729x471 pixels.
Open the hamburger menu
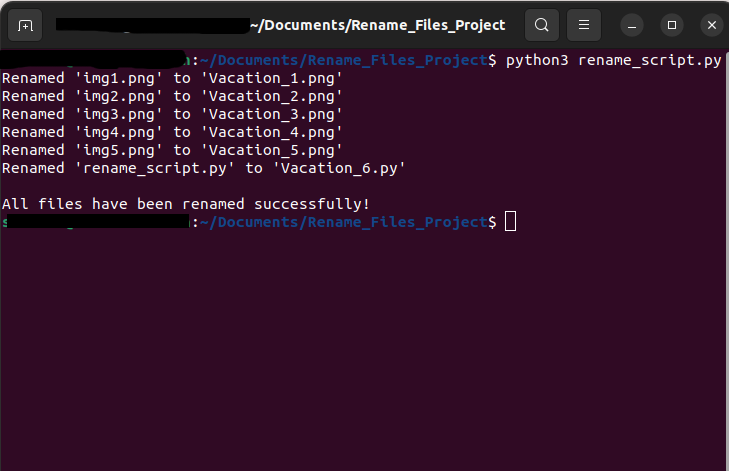pos(584,25)
